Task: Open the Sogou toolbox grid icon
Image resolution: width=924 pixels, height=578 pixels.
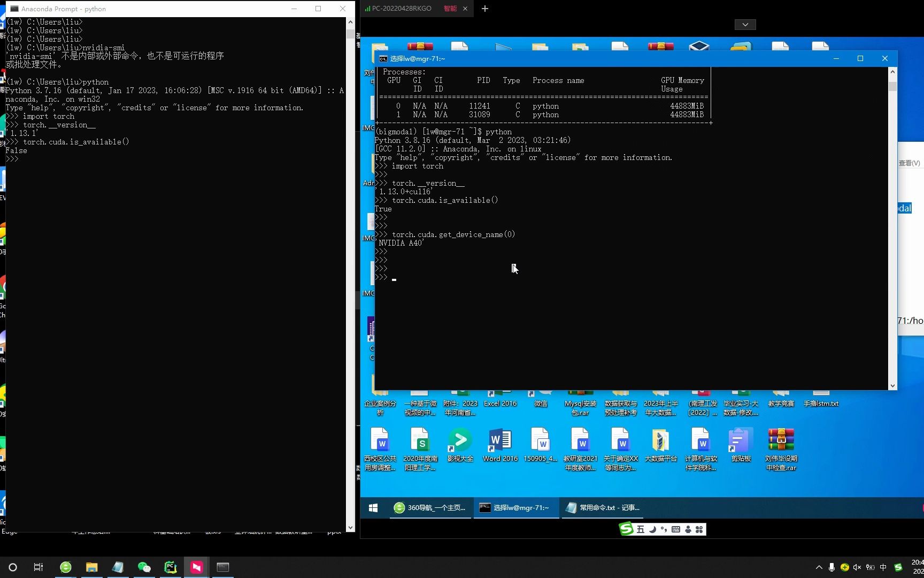Action: point(699,529)
